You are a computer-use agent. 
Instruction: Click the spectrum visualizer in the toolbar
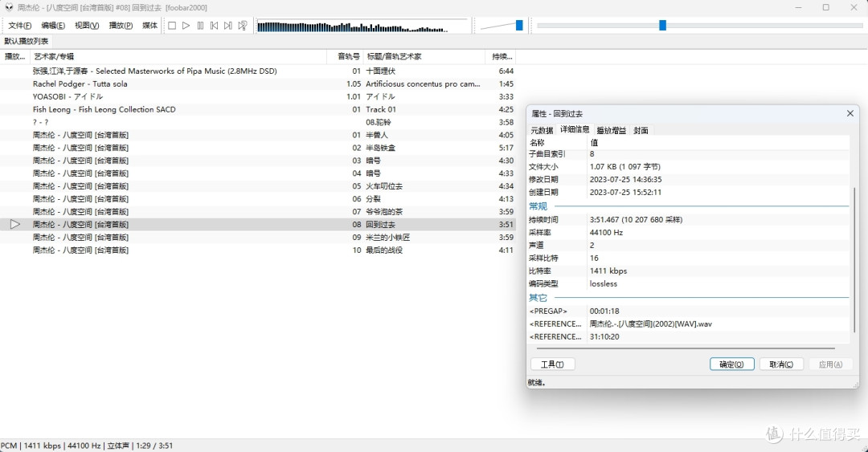[362, 26]
